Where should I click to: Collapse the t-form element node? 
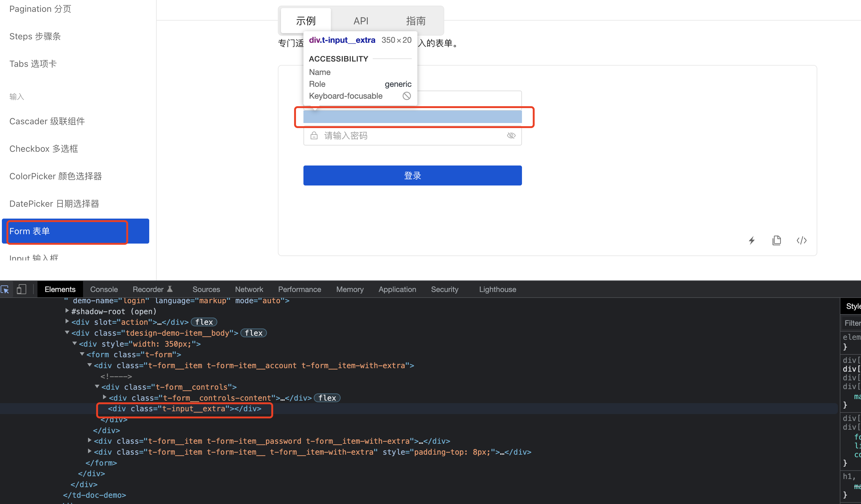[x=82, y=354]
